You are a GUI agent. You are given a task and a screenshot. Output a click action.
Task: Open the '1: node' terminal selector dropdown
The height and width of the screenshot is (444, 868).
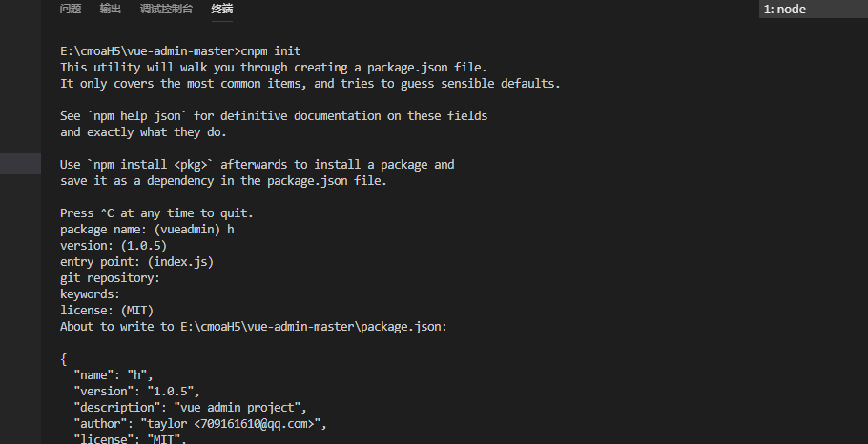point(814,9)
